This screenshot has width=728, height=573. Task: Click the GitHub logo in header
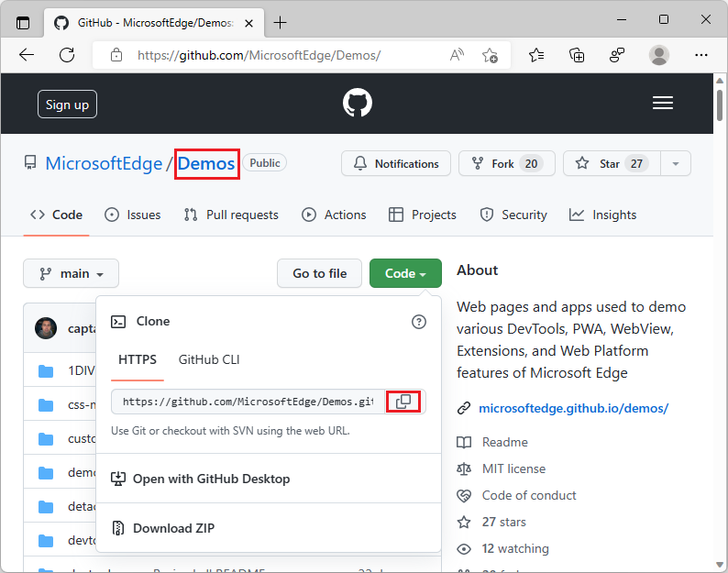358,103
